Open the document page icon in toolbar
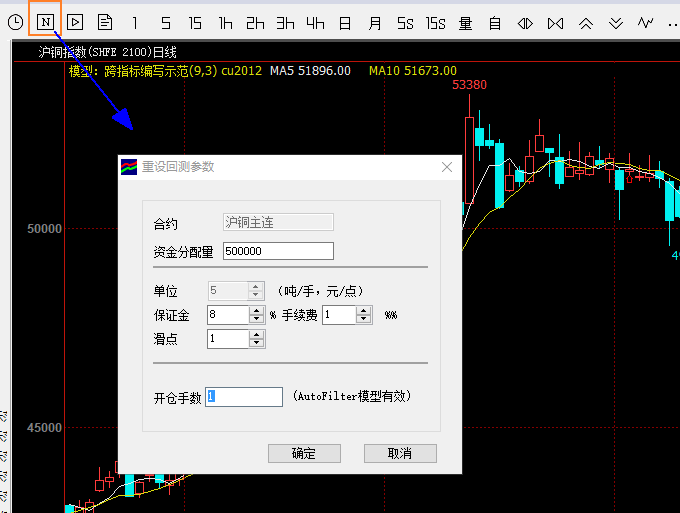The width and height of the screenshot is (680, 513). tap(105, 22)
